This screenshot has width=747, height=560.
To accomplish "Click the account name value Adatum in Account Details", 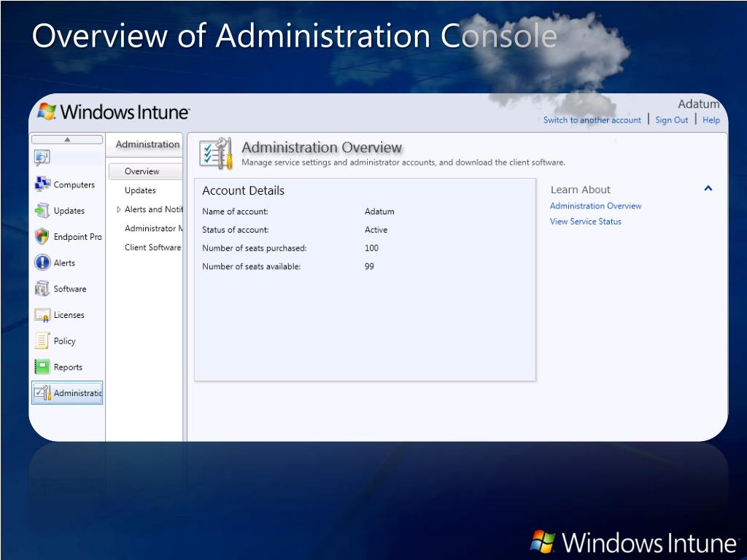I will click(x=379, y=211).
